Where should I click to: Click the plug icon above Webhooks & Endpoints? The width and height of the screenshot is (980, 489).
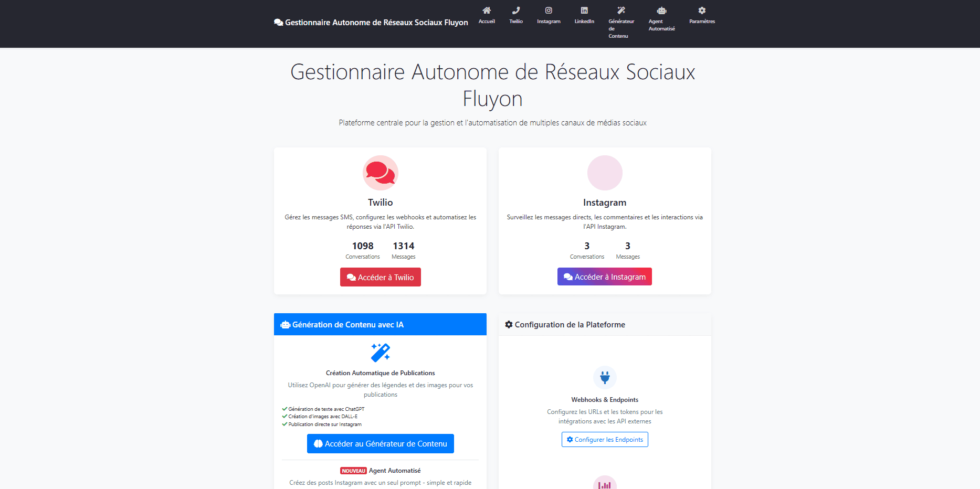point(605,377)
